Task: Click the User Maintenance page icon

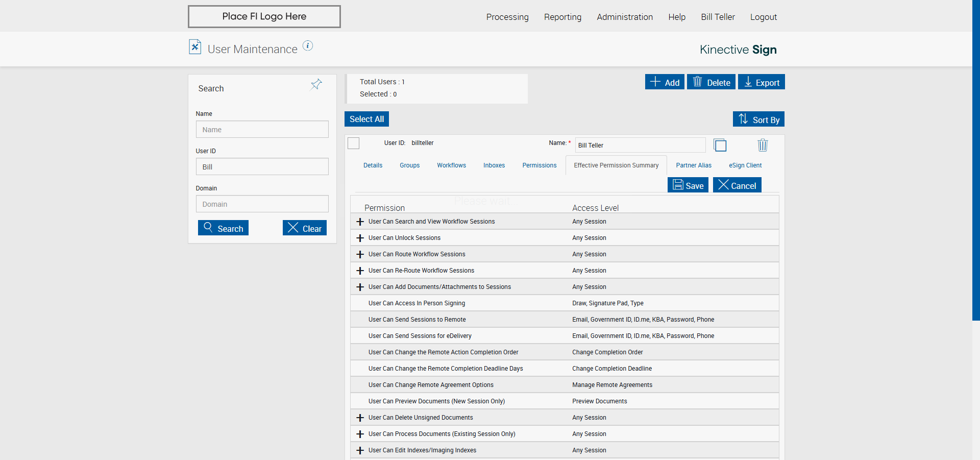Action: [x=195, y=47]
